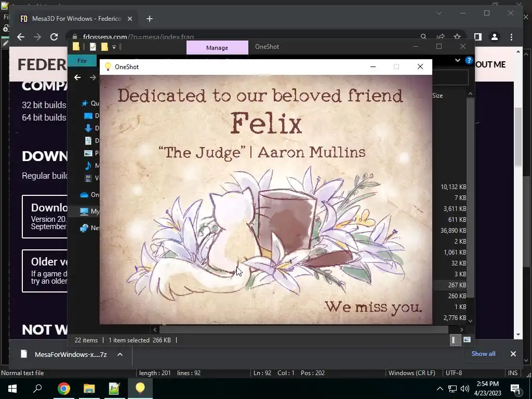Open notification center icon

coord(515,389)
